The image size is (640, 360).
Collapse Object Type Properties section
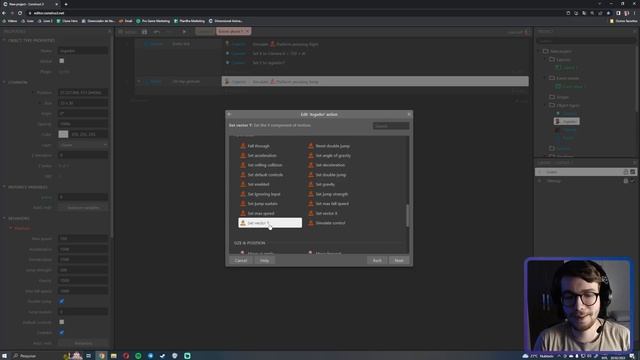(4, 40)
